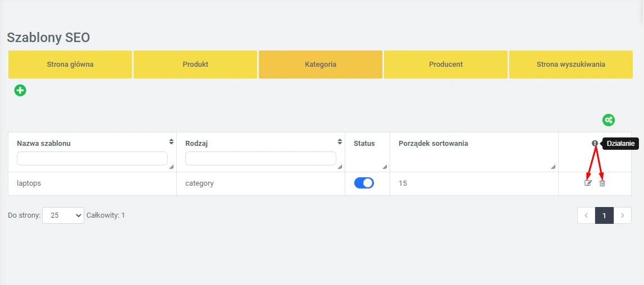
Task: Focus the Rodzaj filter input field
Action: click(261, 159)
